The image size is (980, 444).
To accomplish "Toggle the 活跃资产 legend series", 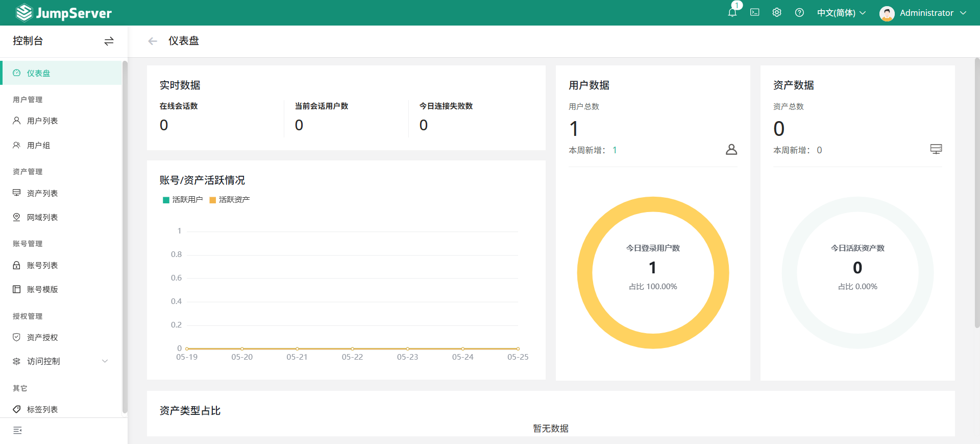I will [x=230, y=200].
